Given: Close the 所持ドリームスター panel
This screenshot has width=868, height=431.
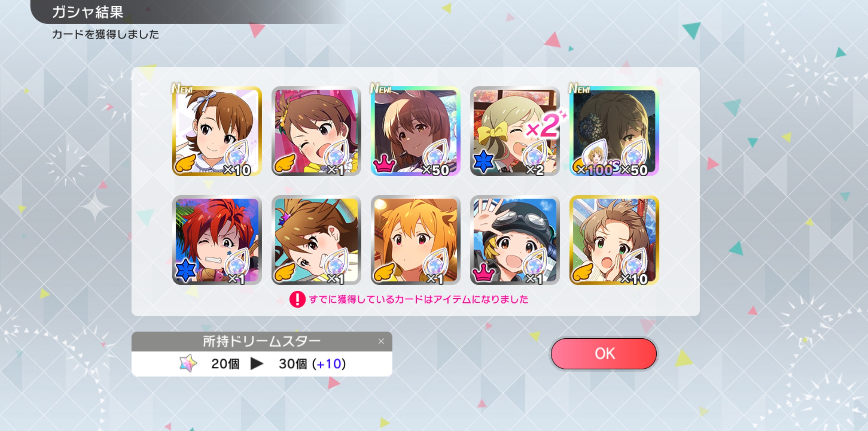Looking at the screenshot, I should pos(381,341).
